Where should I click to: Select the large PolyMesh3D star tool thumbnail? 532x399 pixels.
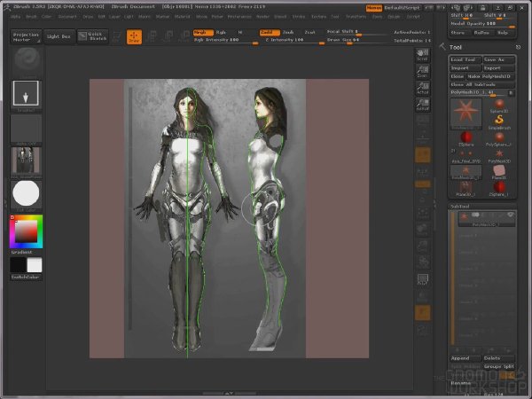(465, 113)
